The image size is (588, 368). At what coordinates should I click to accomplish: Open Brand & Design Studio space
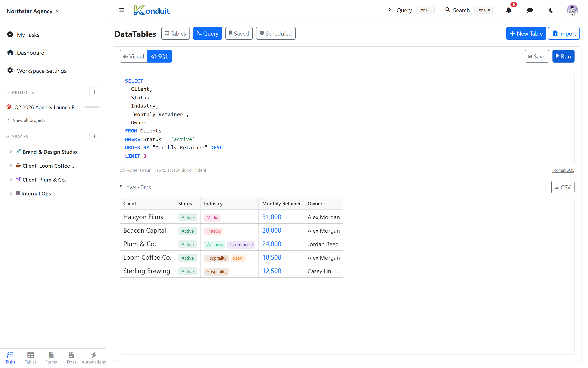[x=50, y=152]
